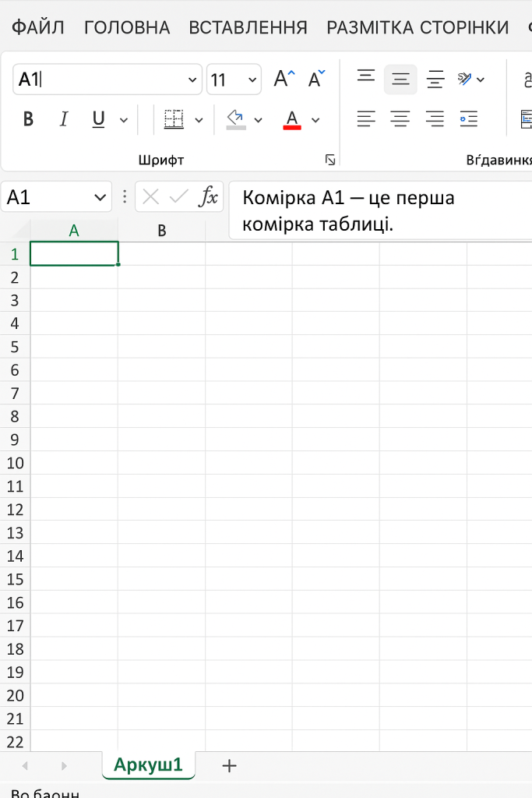Image resolution: width=532 pixels, height=798 pixels.
Task: Click the insert function fx icon
Action: 208,197
